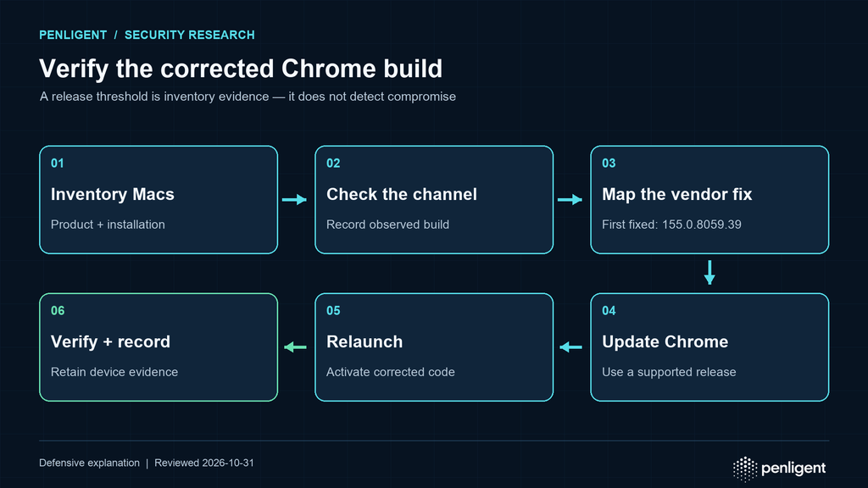
Task: Click 'Use a supported release' text
Action: tap(669, 373)
